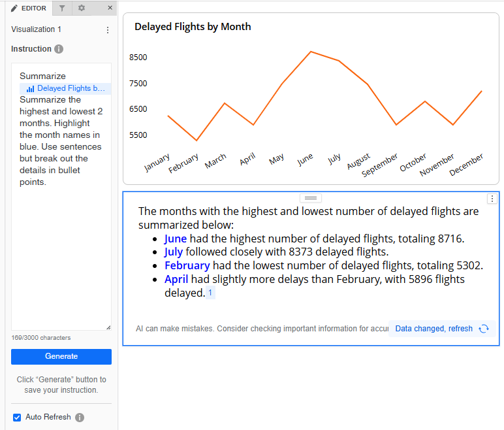Screen dimensions: 504x430
Task: Select the Delayed Flights by Month title
Action: click(x=193, y=27)
